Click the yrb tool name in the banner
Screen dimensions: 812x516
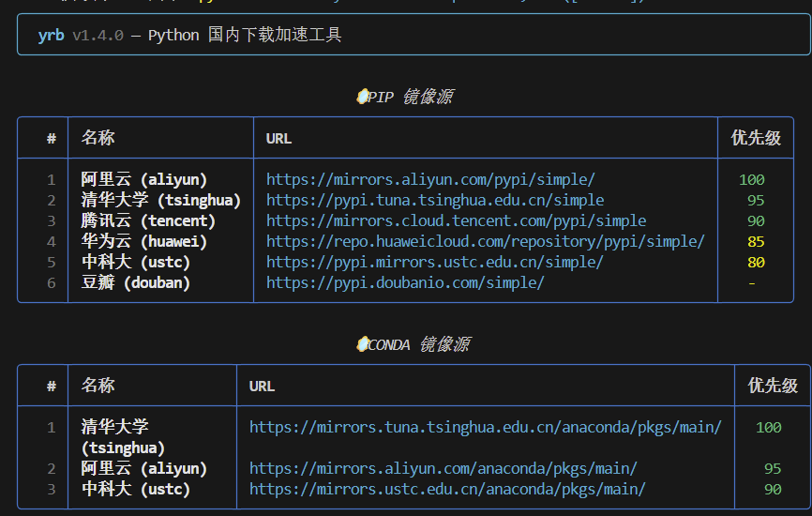pos(51,36)
